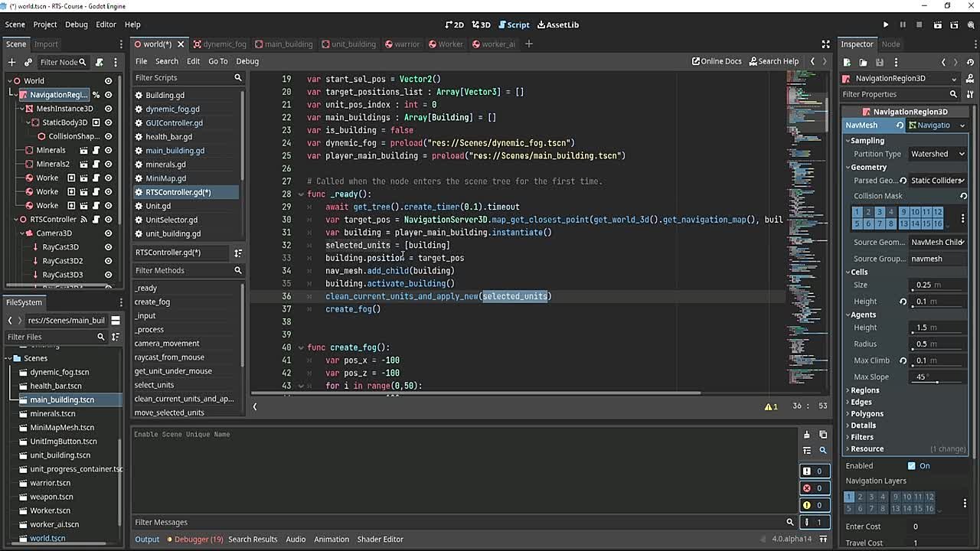Play the current scene icon
The image size is (980, 551).
point(937,24)
